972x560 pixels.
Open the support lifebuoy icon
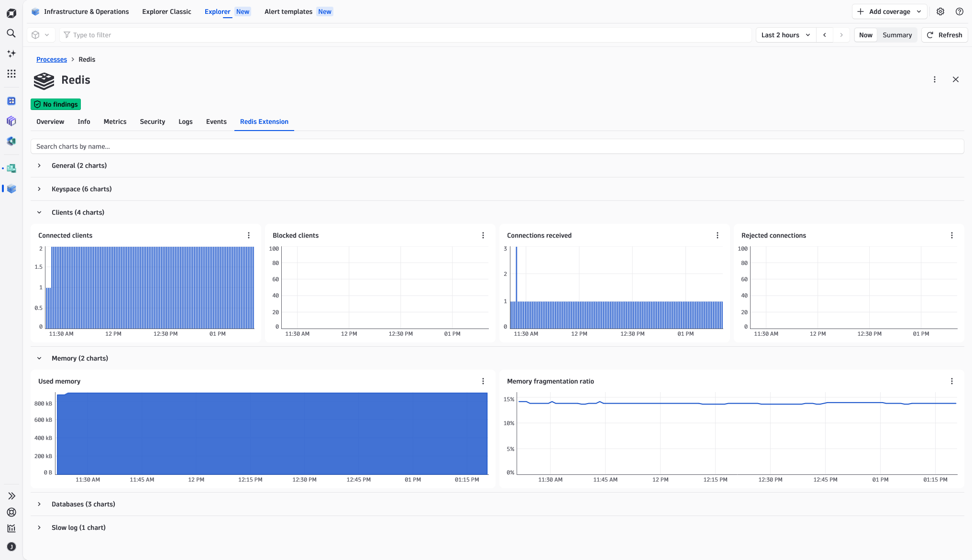[x=11, y=512]
